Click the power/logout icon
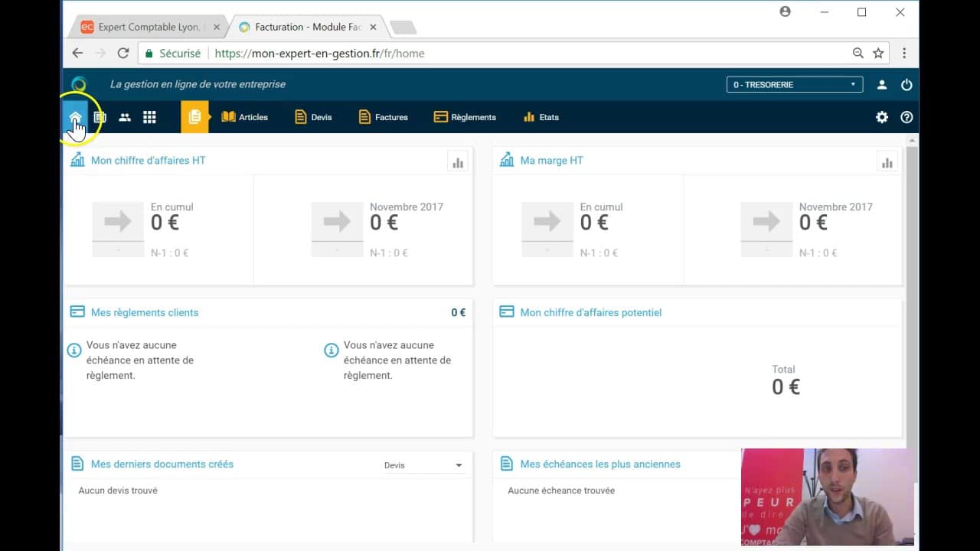 (x=906, y=84)
